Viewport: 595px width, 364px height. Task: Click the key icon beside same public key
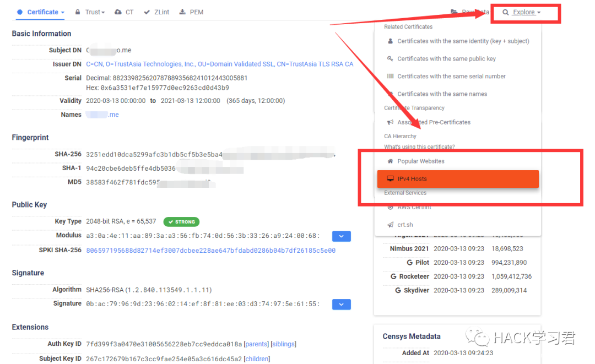[390, 59]
